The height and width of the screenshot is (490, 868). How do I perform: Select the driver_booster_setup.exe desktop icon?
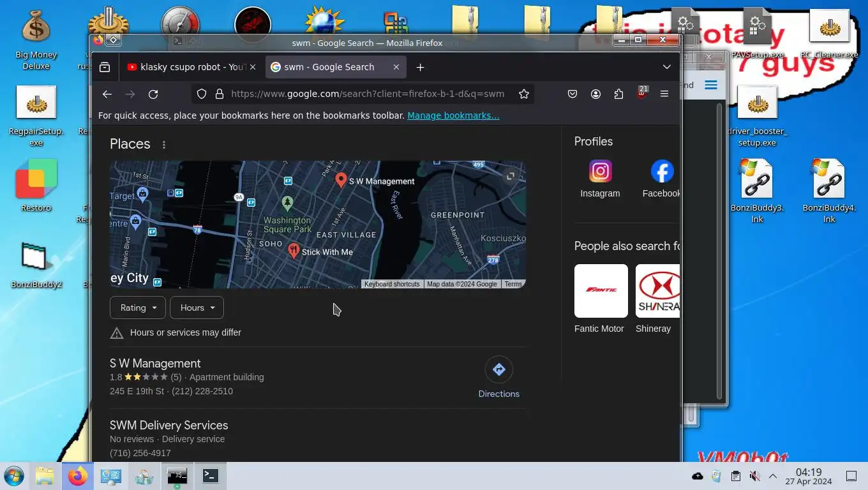click(x=758, y=116)
